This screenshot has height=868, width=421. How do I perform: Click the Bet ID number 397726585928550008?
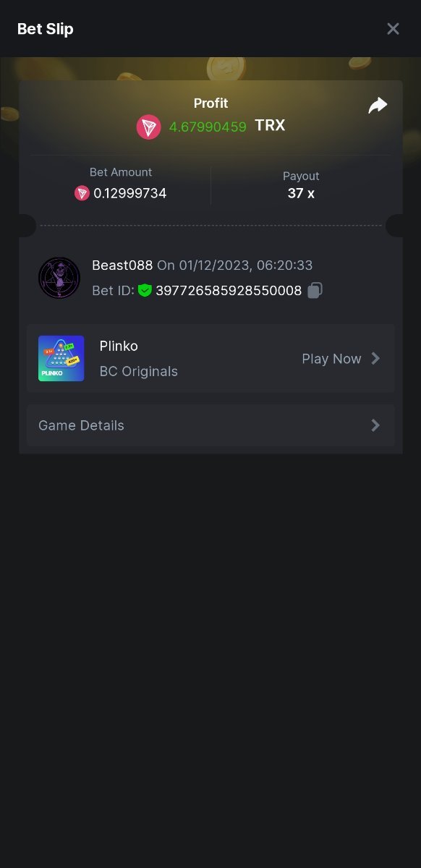coord(229,291)
